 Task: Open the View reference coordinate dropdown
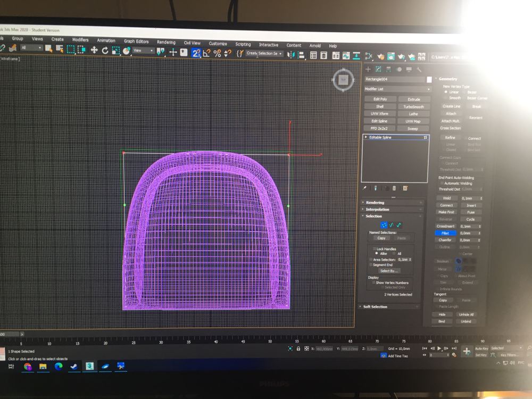pyautogui.click(x=143, y=51)
